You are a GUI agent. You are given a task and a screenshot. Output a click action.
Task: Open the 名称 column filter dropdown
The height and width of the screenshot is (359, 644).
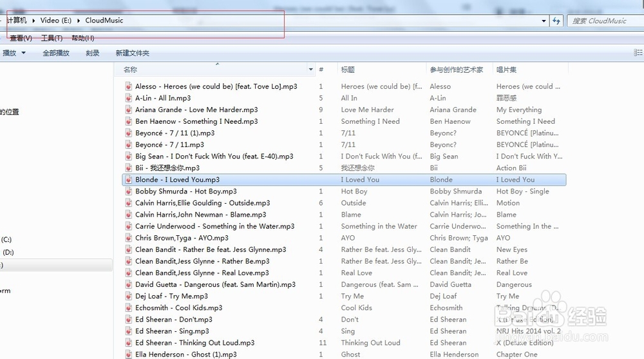(311, 70)
